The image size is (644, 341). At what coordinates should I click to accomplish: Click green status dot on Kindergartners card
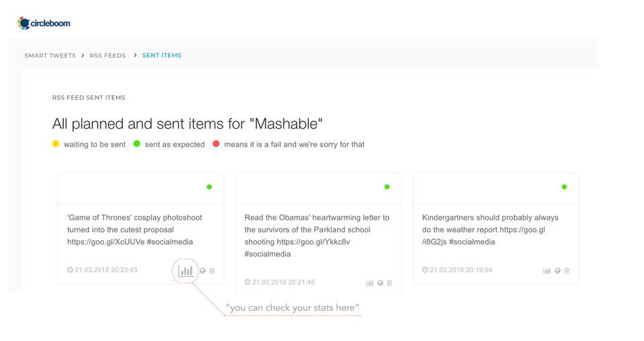pyautogui.click(x=564, y=187)
